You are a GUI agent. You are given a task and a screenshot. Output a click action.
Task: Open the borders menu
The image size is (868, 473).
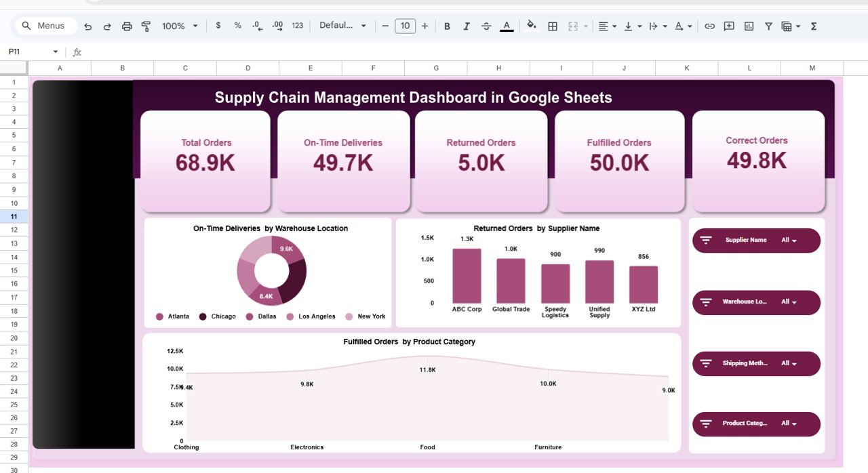552,26
